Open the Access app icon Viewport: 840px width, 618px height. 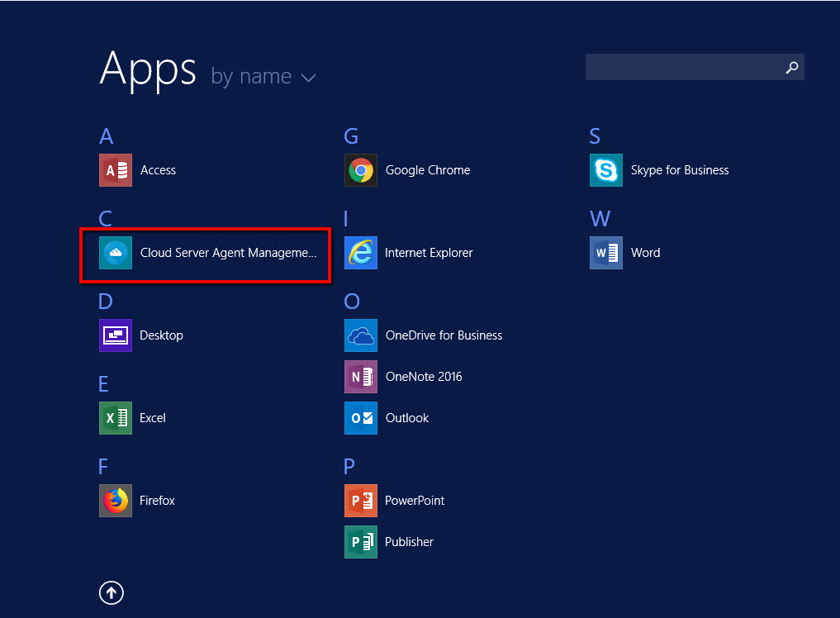pyautogui.click(x=115, y=170)
